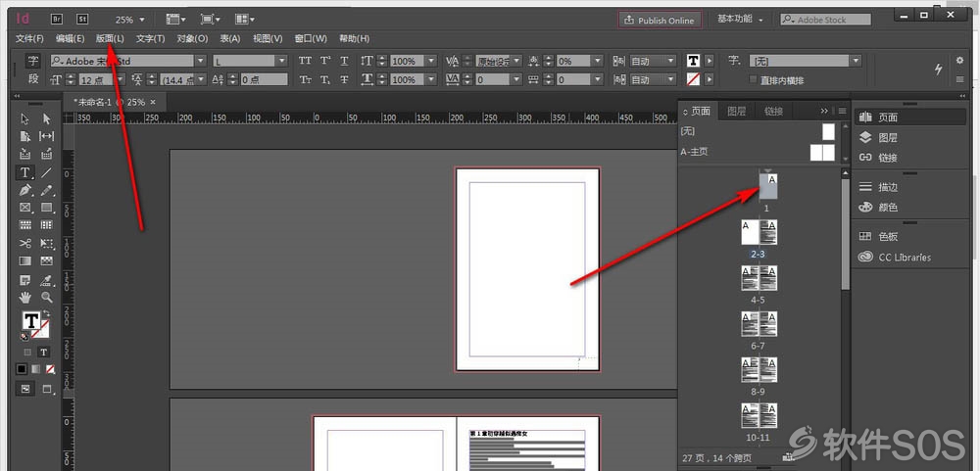Close the 未命名-1 document tab

click(154, 102)
